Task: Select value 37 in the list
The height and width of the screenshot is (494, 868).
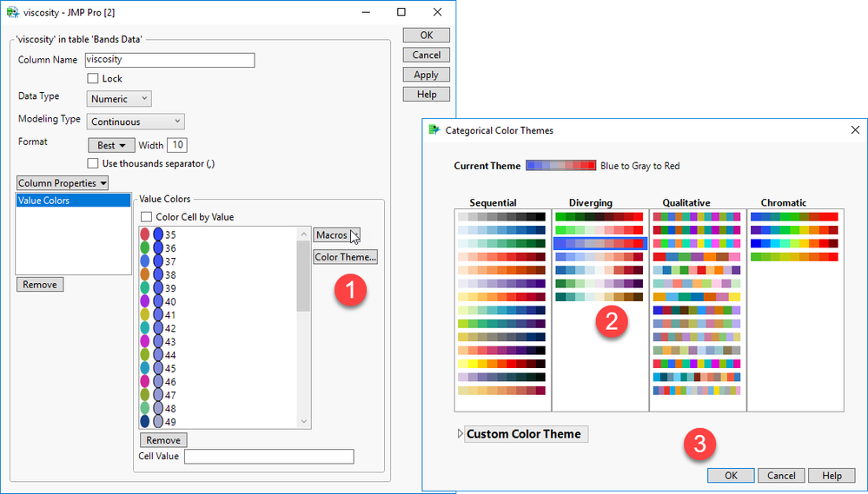Action: coord(170,261)
